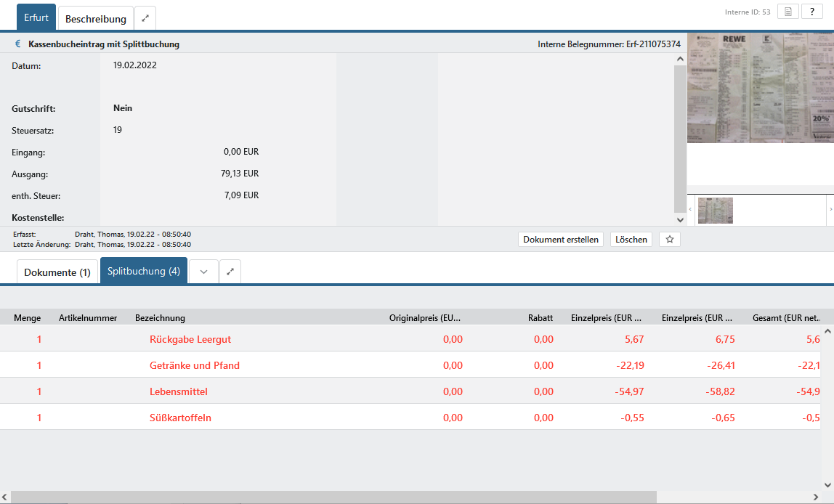Switch to the Beschreibung tab

pyautogui.click(x=96, y=19)
